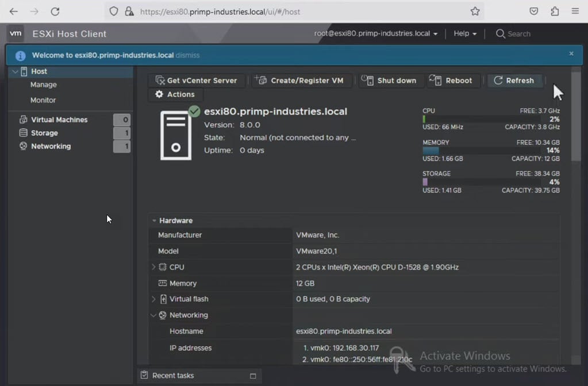This screenshot has height=386, width=588.
Task: Collapse the Host tree node chevron
Action: (x=15, y=71)
